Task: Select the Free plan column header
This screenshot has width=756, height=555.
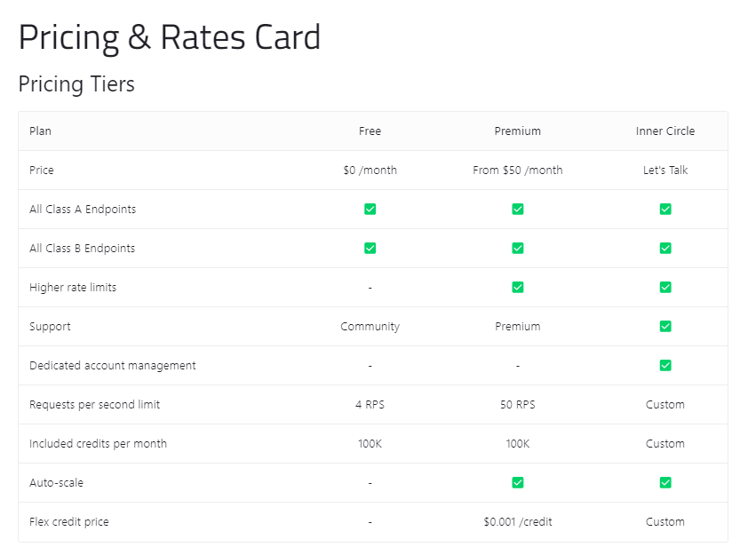Action: point(370,131)
